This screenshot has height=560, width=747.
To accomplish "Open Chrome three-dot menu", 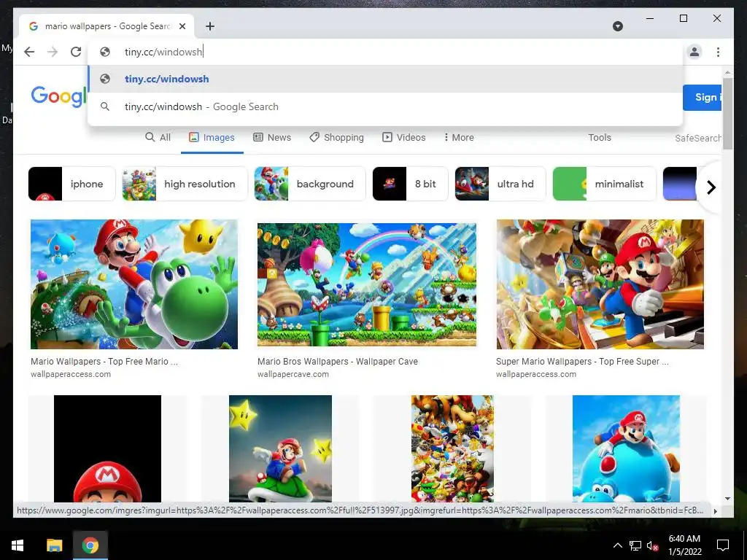I will click(718, 52).
